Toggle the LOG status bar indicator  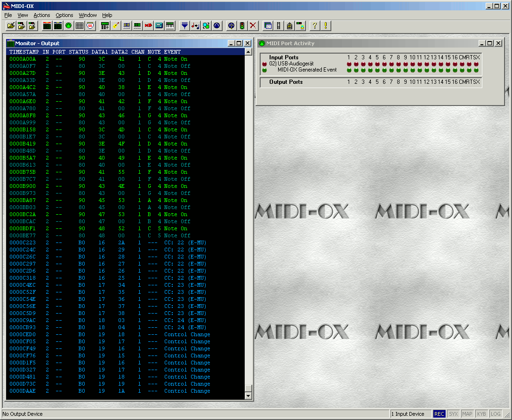tap(496, 414)
